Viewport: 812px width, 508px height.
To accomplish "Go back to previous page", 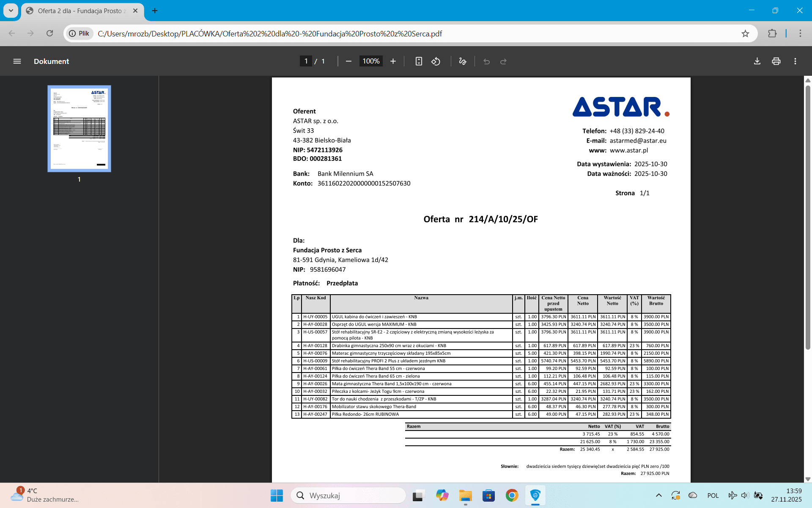I will [x=12, y=33].
